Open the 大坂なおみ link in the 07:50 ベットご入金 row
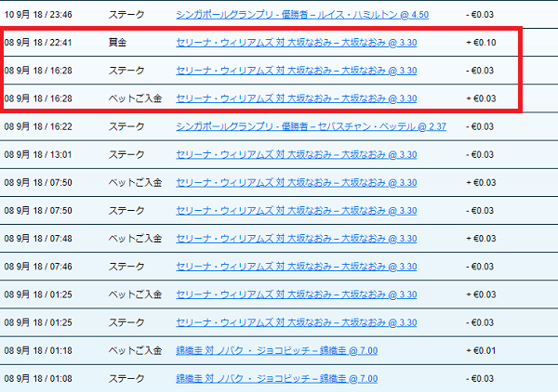Image resolution: width=558 pixels, height=392 pixels. pos(297,183)
